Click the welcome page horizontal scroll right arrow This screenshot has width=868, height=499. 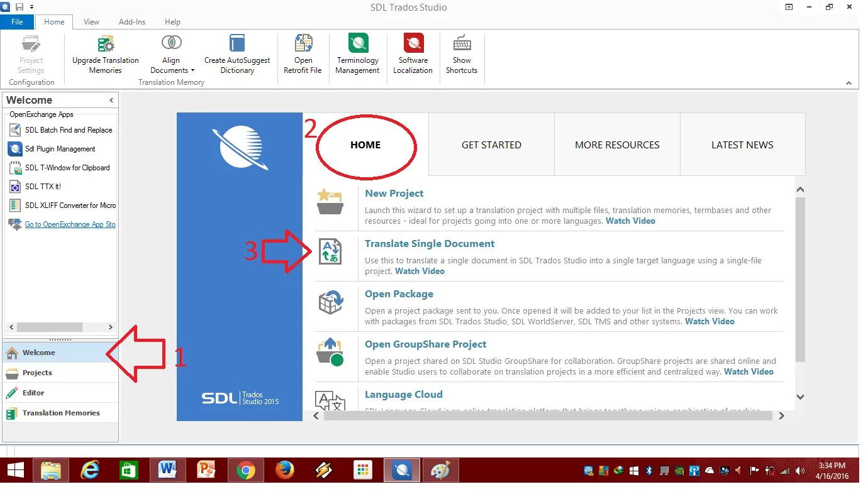point(781,415)
